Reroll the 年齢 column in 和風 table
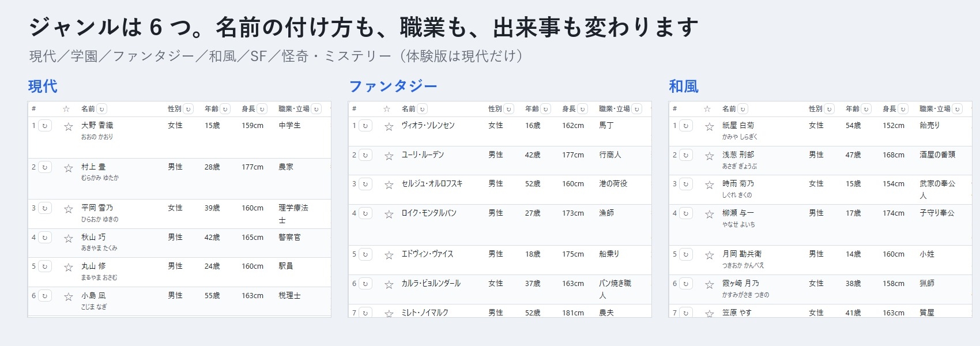This screenshot has width=980, height=346. click(x=866, y=109)
